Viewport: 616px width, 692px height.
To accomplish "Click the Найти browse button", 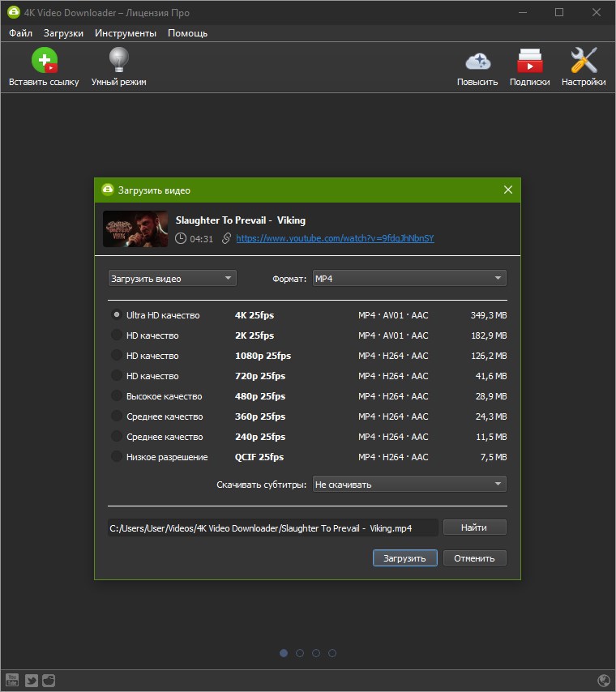I will (x=475, y=528).
